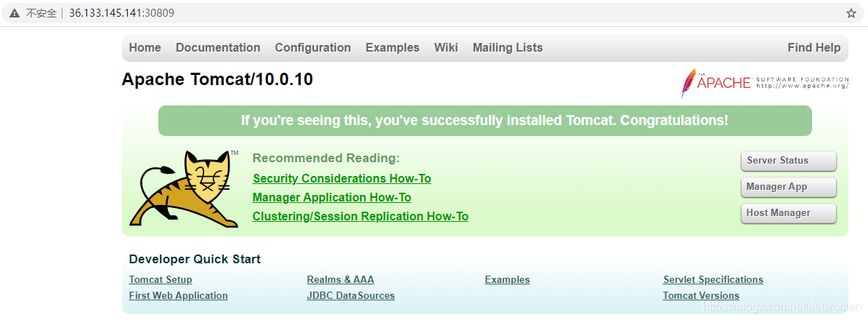The width and height of the screenshot is (868, 320).
Task: Open the Examples link under Developer Quick Start
Action: click(507, 279)
